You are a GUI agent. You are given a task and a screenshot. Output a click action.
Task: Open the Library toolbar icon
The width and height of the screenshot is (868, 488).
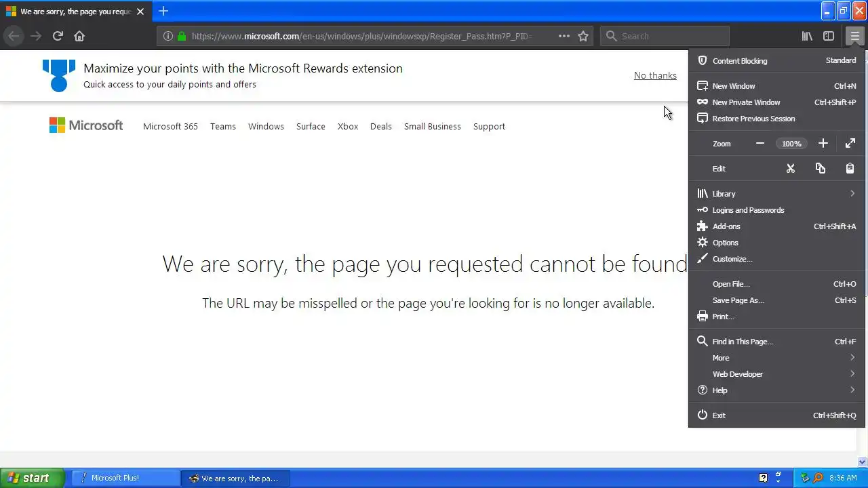coord(807,36)
